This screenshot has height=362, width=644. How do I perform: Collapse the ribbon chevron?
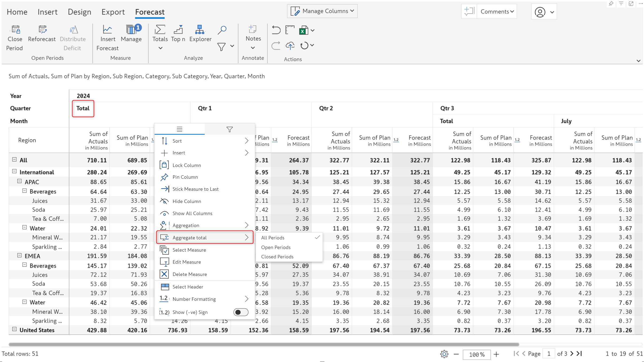click(x=638, y=61)
